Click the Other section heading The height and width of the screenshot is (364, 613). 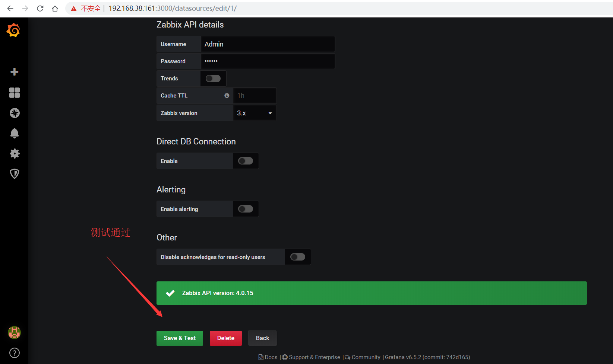click(x=167, y=237)
